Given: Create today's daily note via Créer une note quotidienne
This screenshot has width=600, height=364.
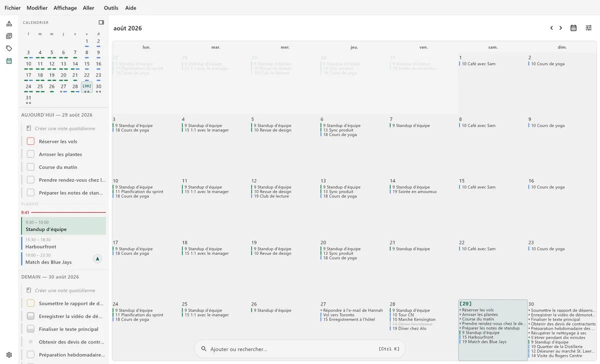Looking at the screenshot, I should tap(64, 128).
